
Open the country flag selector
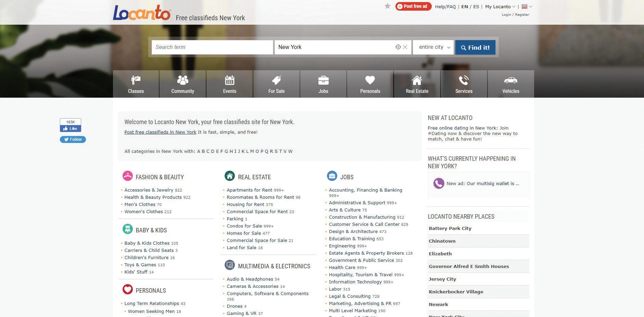[527, 7]
